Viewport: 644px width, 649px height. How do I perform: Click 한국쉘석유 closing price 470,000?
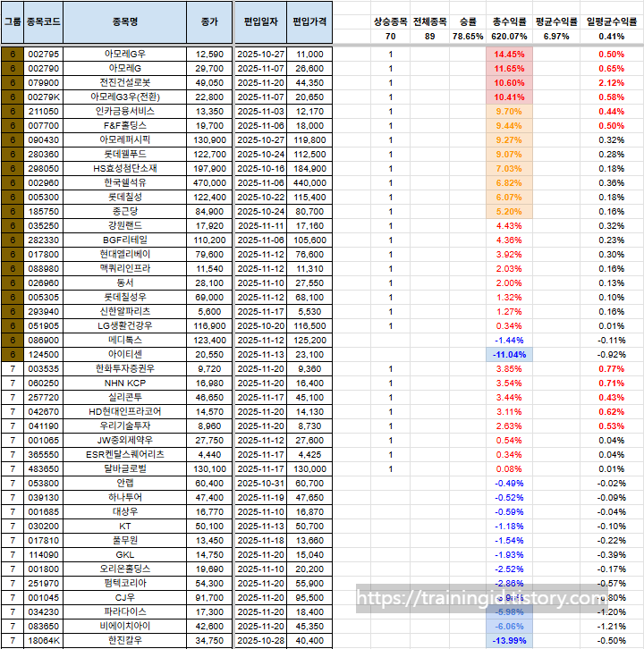point(209,183)
